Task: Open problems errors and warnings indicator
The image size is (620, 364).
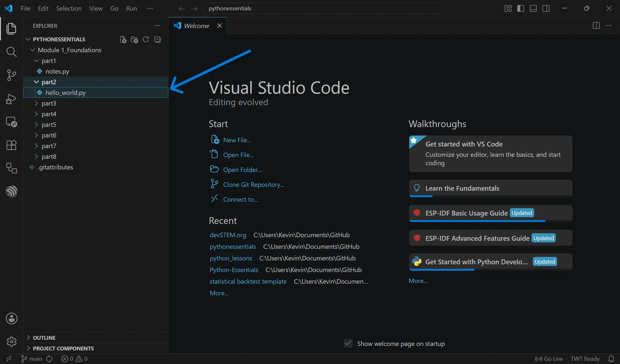Action: (x=74, y=359)
